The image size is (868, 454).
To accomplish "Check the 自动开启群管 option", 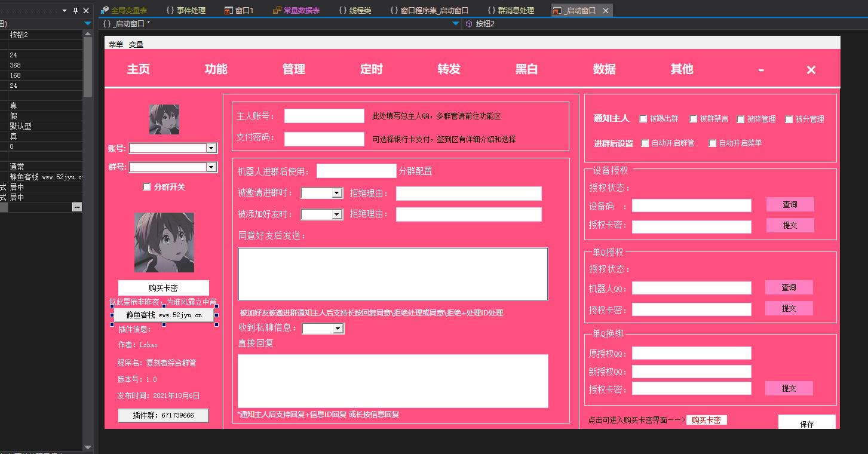I will coord(645,143).
